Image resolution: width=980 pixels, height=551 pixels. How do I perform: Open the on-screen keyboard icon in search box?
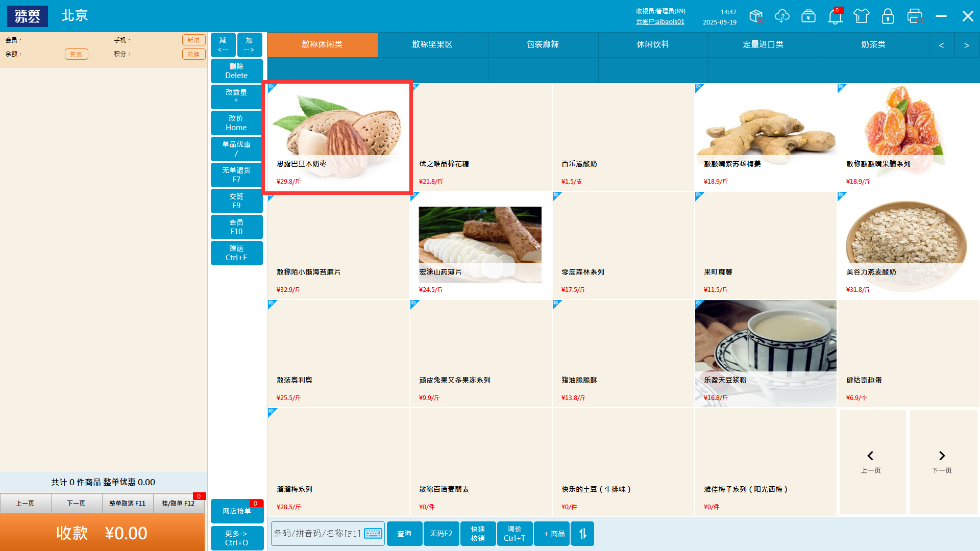373,534
